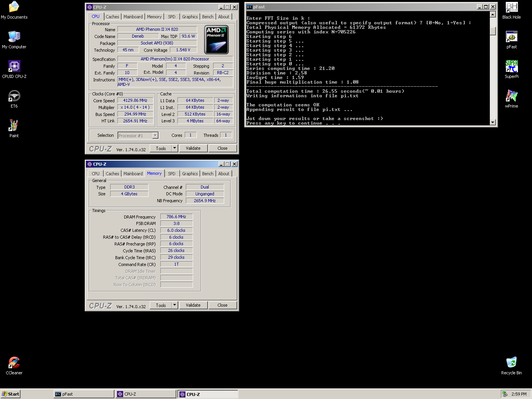532x399 pixels.
Task: Expand Tools dropdown arrow in top CPU-Z
Action: [x=175, y=148]
